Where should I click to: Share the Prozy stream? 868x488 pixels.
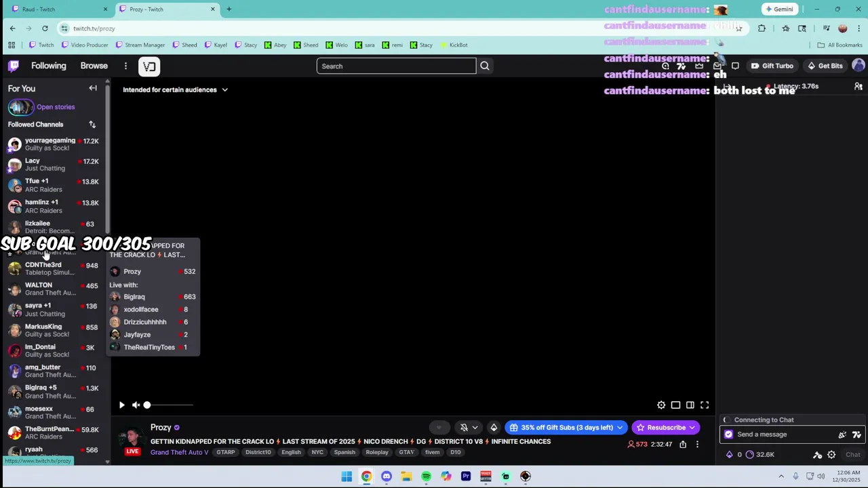tap(683, 445)
